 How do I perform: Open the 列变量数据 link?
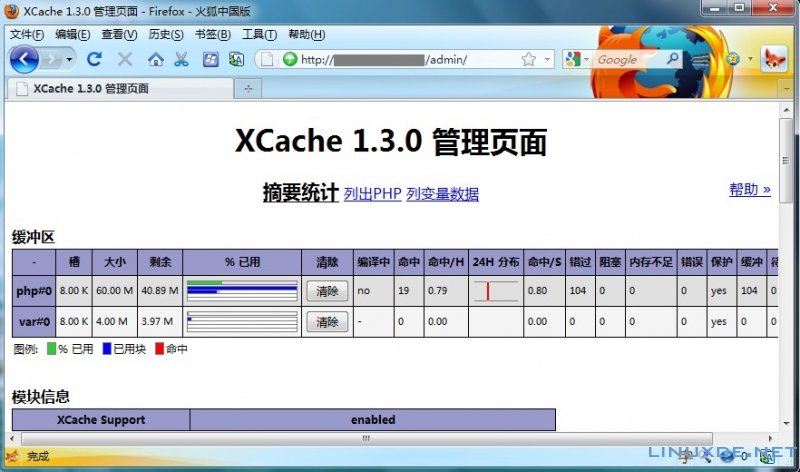click(442, 194)
